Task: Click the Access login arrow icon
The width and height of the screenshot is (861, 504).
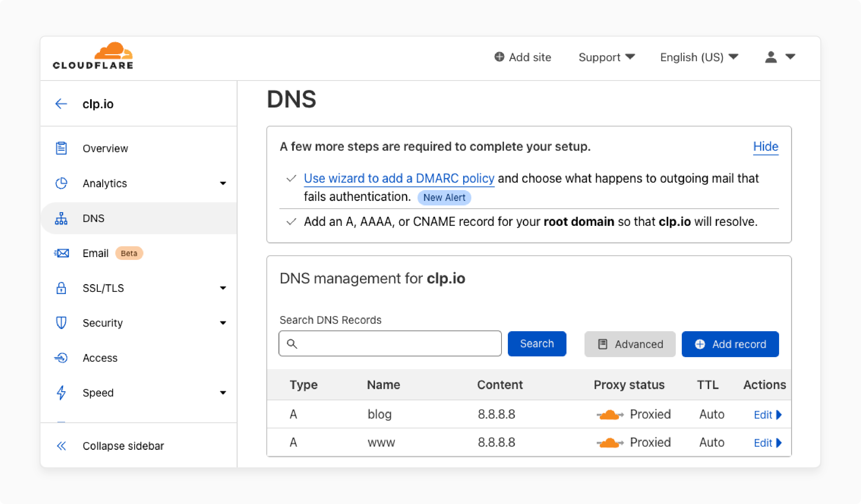Action: [x=61, y=358]
